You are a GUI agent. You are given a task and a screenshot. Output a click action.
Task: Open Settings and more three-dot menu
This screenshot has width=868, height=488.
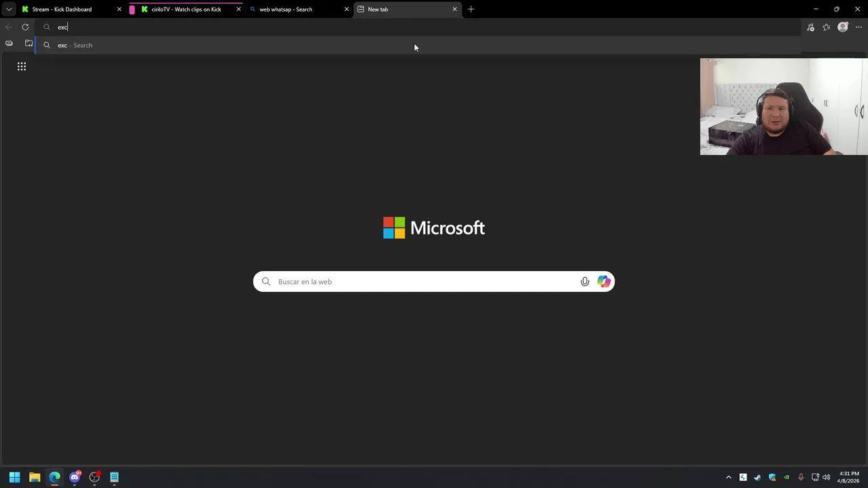pyautogui.click(x=859, y=27)
